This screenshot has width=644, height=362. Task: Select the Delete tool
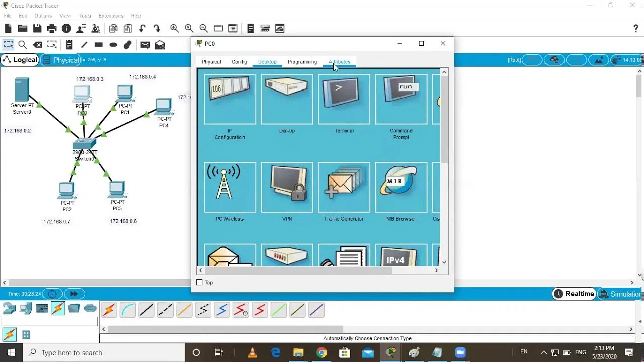click(37, 45)
